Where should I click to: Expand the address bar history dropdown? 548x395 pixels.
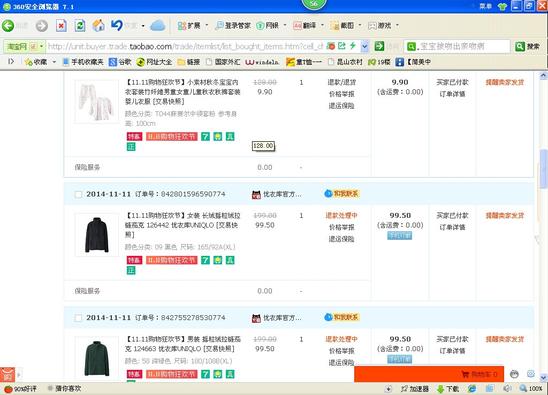point(365,46)
